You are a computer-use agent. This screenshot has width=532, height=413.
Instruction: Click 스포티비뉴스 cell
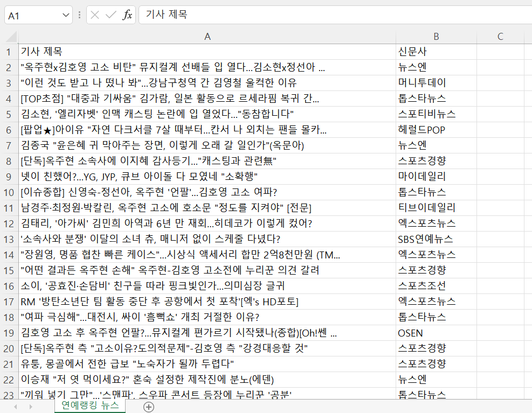[436, 114]
